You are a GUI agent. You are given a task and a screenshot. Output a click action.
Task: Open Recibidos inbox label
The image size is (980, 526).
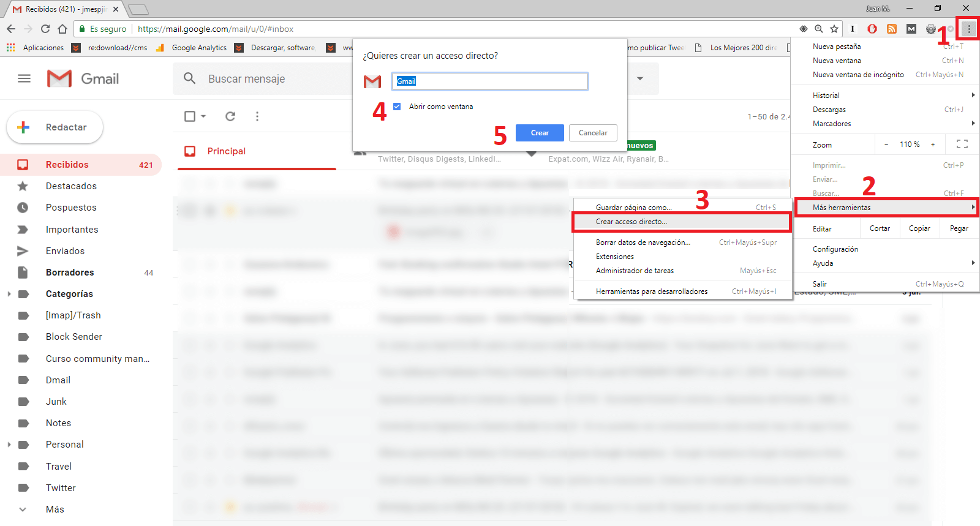click(80, 165)
